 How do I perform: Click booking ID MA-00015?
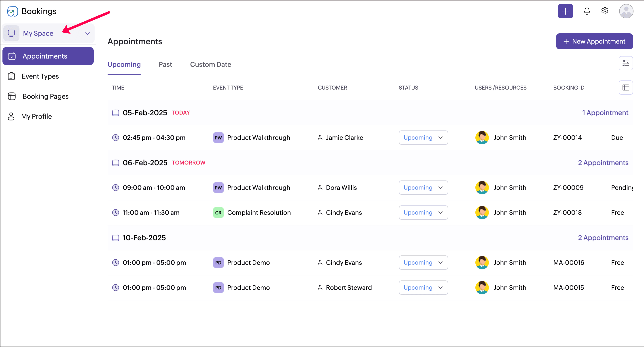coord(568,288)
